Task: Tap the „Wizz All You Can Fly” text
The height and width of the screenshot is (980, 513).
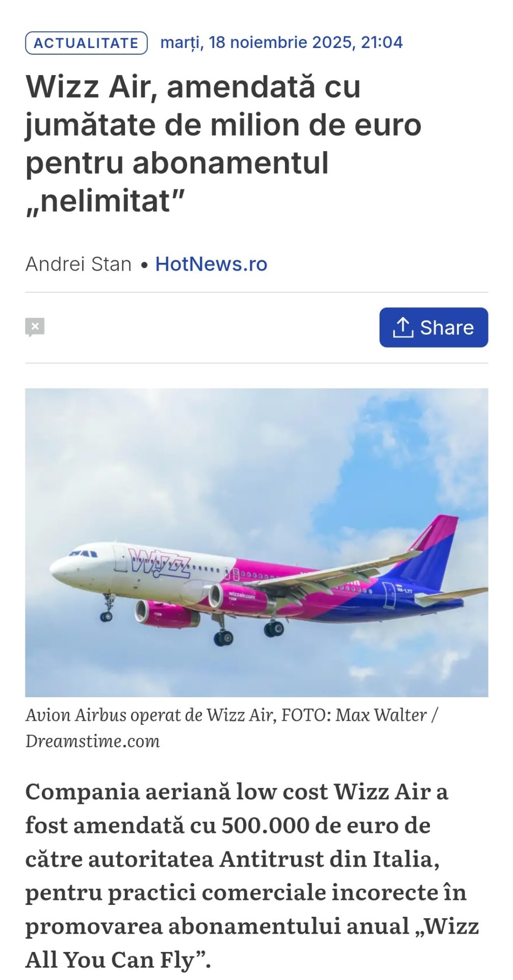Action: pos(252,943)
